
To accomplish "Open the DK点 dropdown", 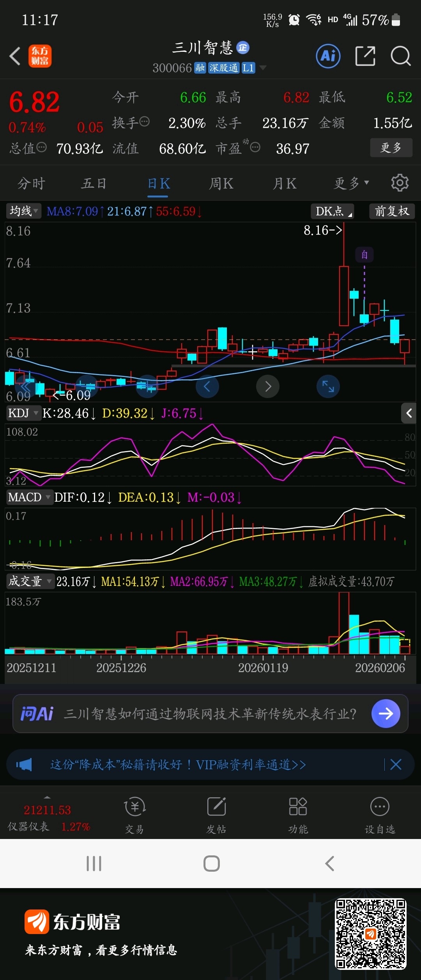I will tap(332, 211).
